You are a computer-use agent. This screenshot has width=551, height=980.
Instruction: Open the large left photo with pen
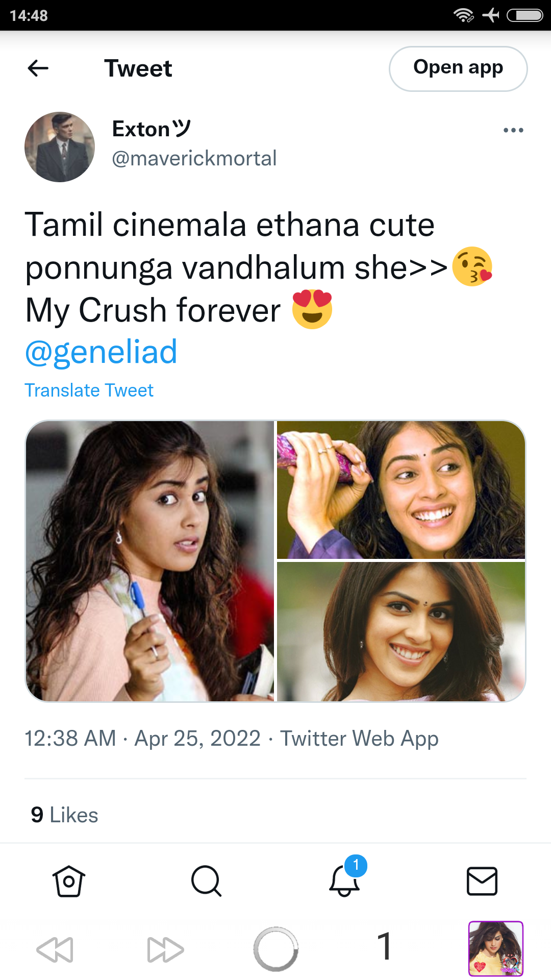point(150,561)
